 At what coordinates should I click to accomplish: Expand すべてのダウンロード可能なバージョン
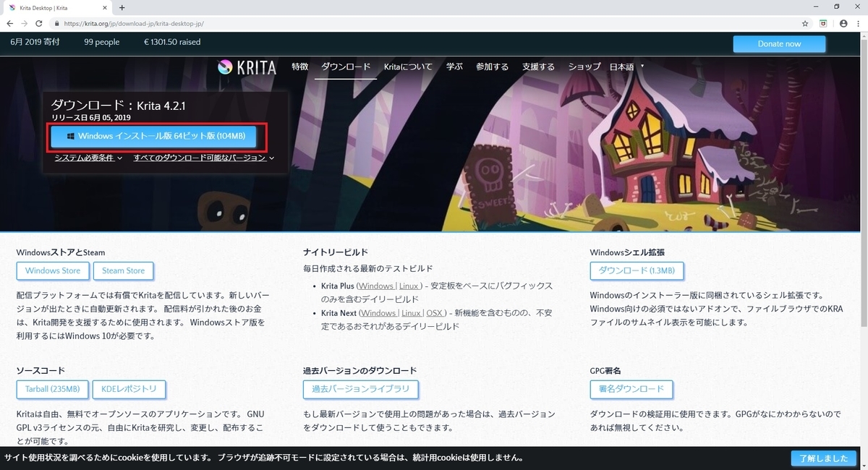pos(201,157)
